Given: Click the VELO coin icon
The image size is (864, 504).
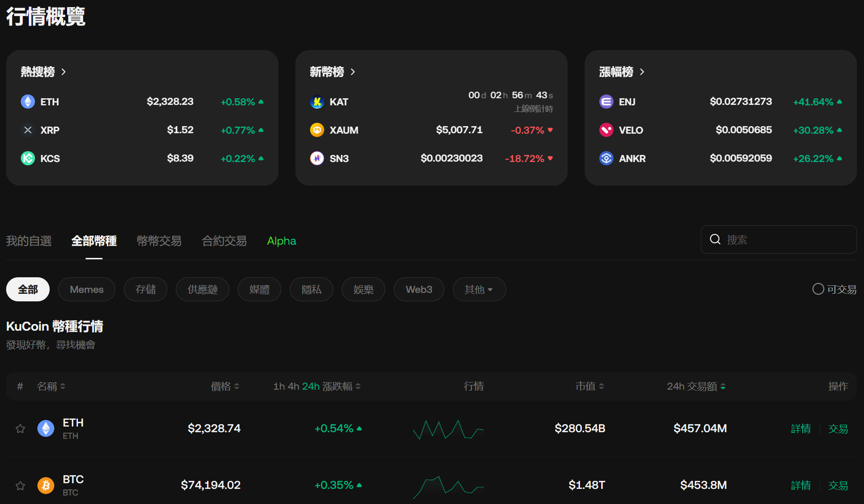Looking at the screenshot, I should coord(606,130).
